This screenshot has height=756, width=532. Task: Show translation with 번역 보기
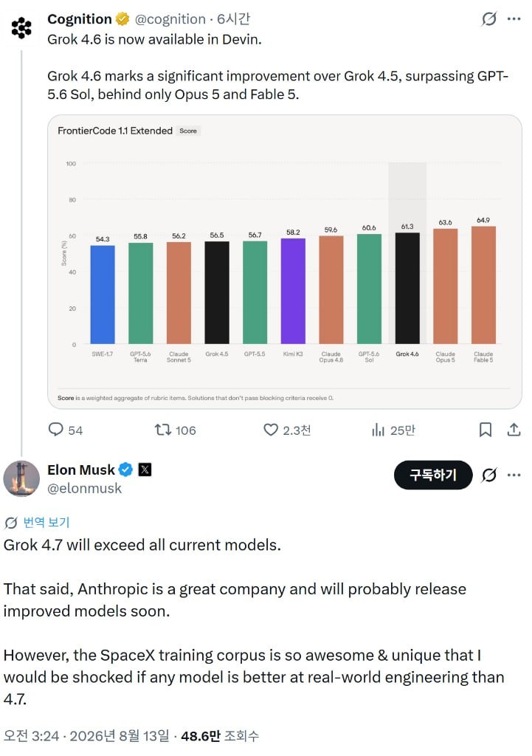pos(46,522)
